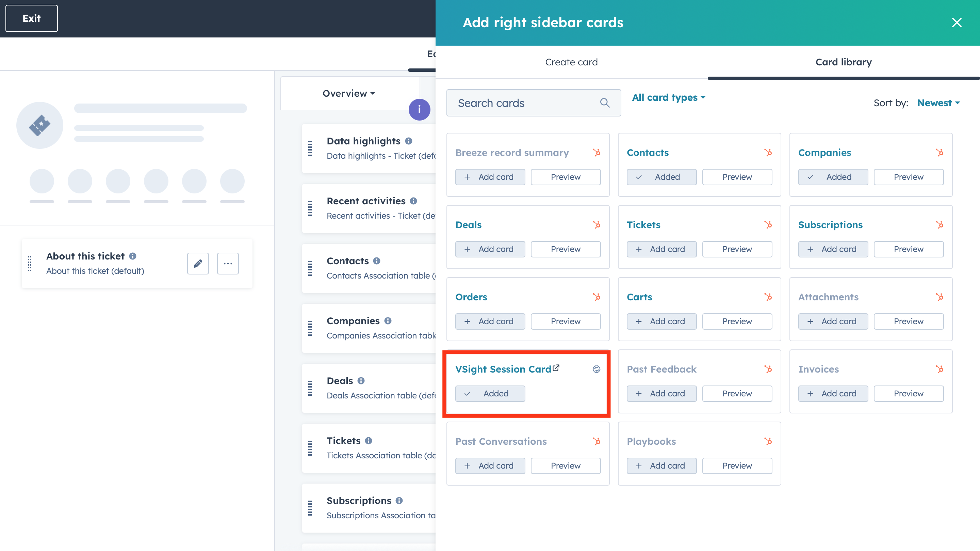Add the Breeze record summary card
This screenshot has width=980, height=551.
coord(490,177)
